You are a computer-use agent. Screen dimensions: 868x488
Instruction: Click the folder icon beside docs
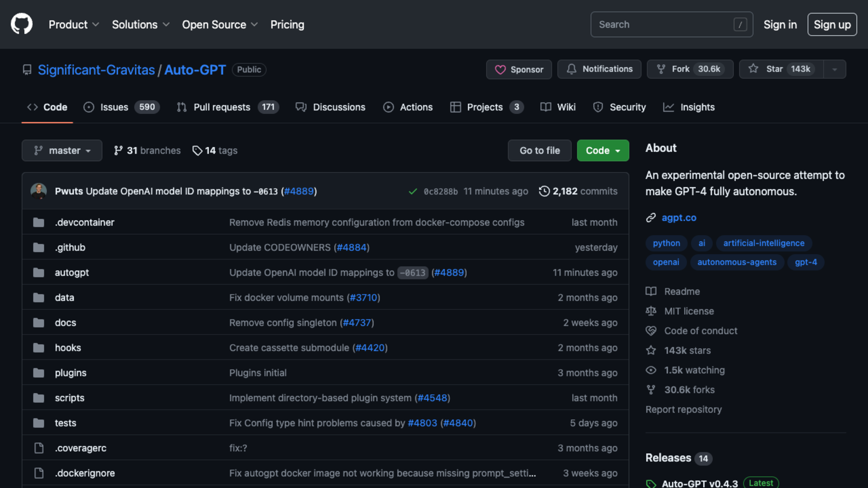point(39,323)
